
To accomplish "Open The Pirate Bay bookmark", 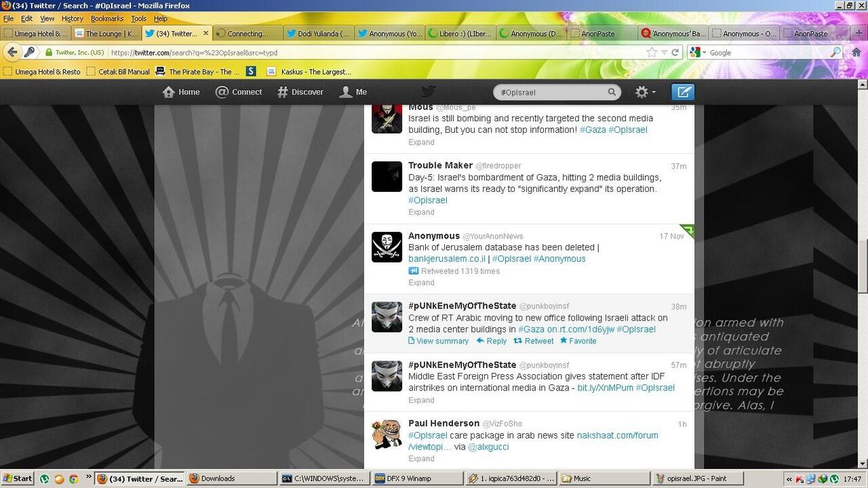I will coord(197,71).
